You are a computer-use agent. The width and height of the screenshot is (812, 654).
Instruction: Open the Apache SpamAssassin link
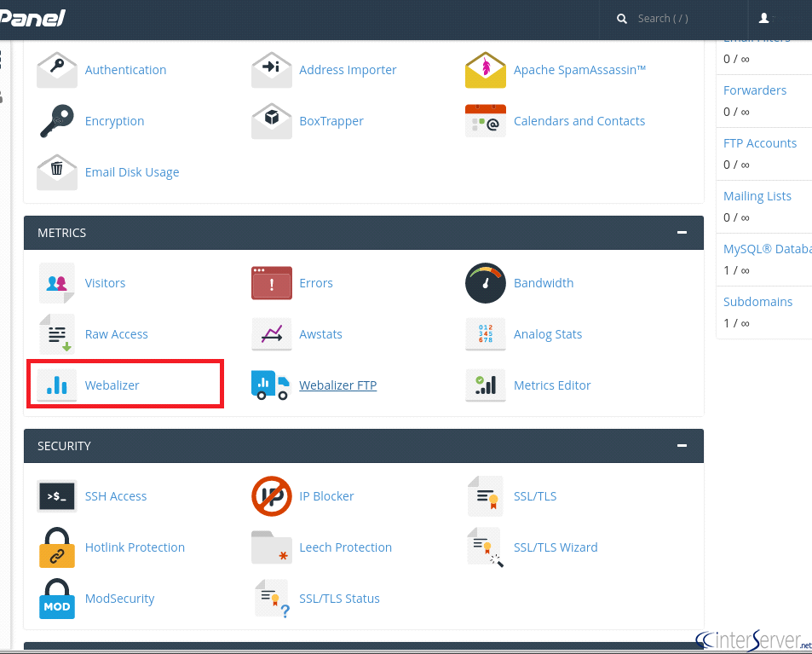(x=579, y=70)
